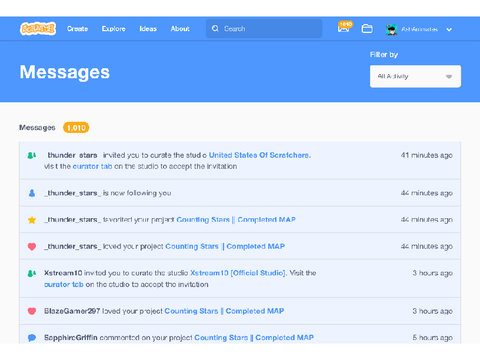The image size is (480, 360).
Task: Click the search magnifier icon
Action: tap(215, 29)
